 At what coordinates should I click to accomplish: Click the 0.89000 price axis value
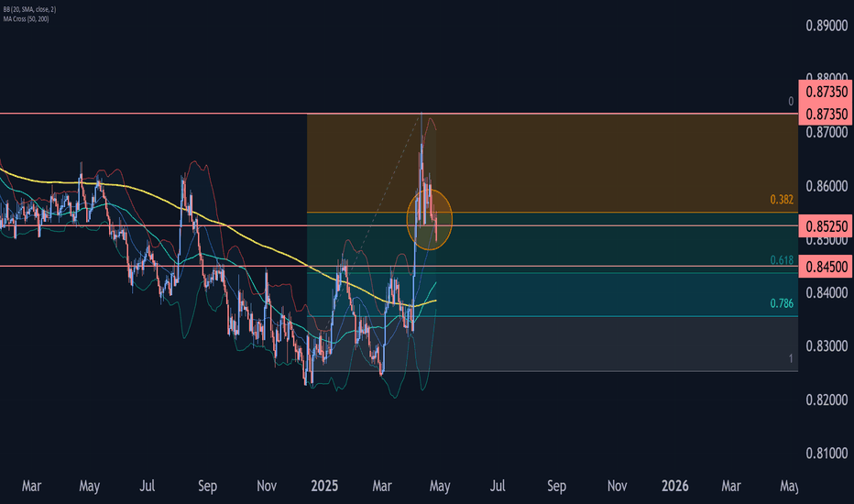pyautogui.click(x=827, y=26)
